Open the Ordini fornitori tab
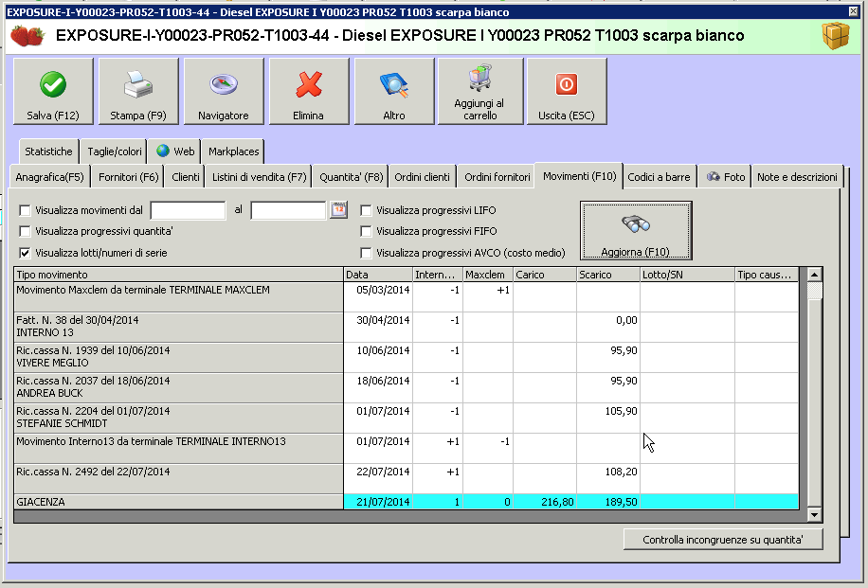The width and height of the screenshot is (868, 588). point(497,177)
